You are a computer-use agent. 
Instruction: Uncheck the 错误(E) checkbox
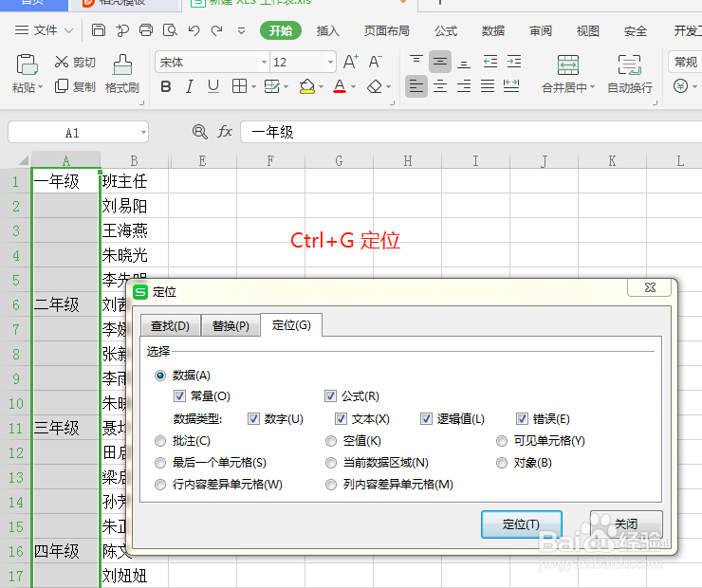tap(522, 419)
